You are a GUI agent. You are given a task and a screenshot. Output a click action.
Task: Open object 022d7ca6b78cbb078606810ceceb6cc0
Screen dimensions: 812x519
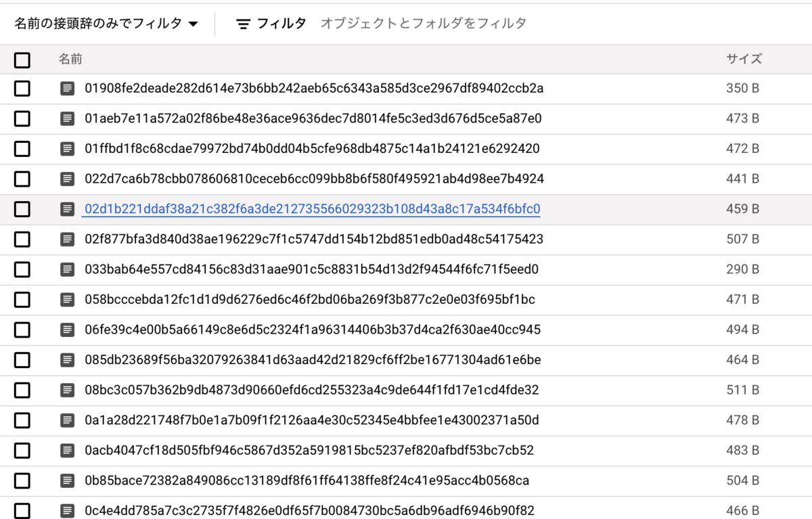pos(314,179)
